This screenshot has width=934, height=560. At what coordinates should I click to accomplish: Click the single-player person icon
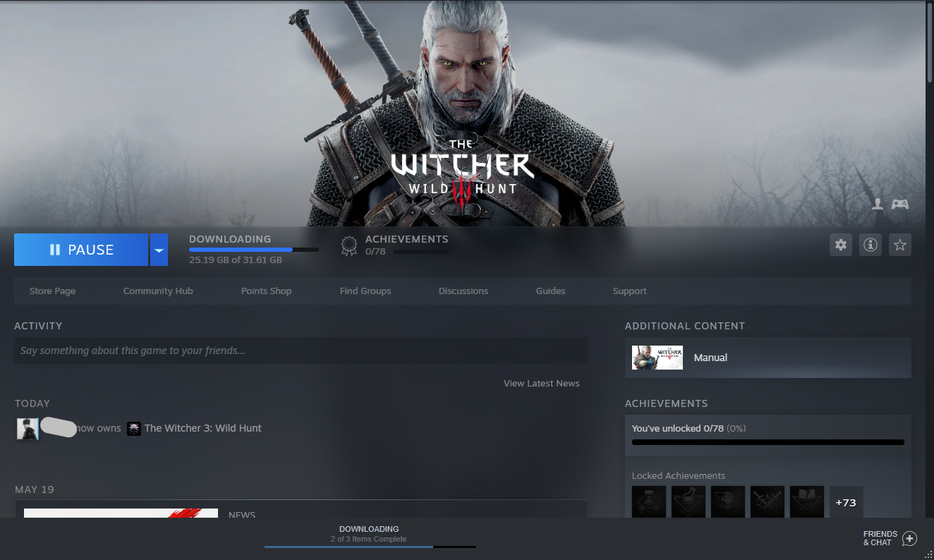[x=878, y=204]
